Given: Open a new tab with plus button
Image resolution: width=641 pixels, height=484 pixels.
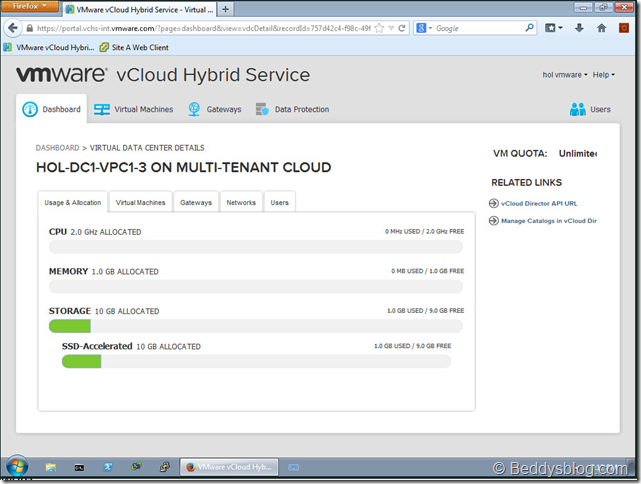Looking at the screenshot, I should coord(225,9).
